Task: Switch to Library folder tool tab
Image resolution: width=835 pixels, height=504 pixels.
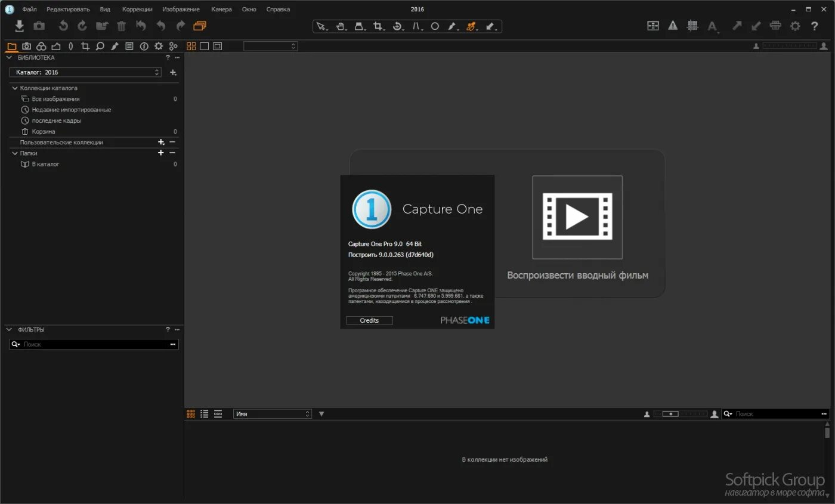Action: pyautogui.click(x=12, y=46)
